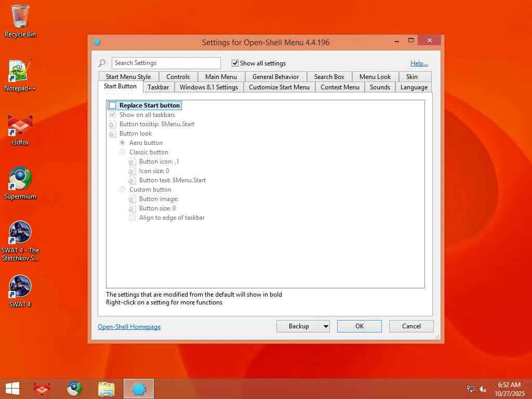Click the 'Icon size: 0' row
Screen dimensions: 532x399
pos(149,171)
